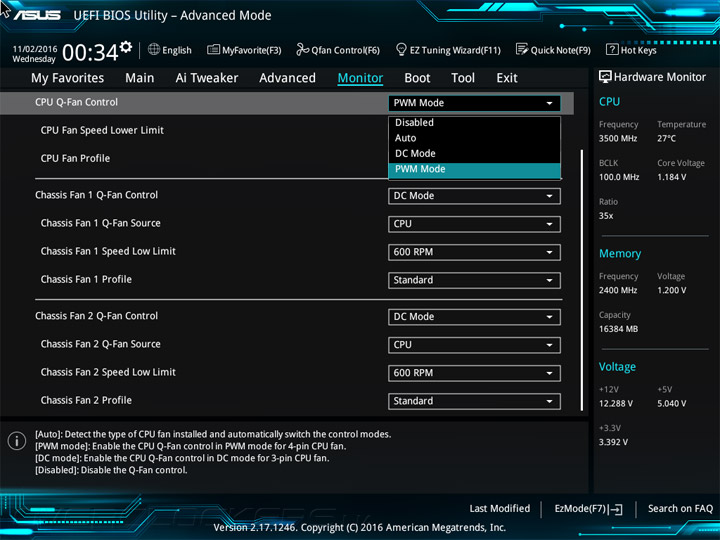Open Chassis Fan 1 Q-Fan Control dropdown
The height and width of the screenshot is (540, 720).
pos(474,196)
